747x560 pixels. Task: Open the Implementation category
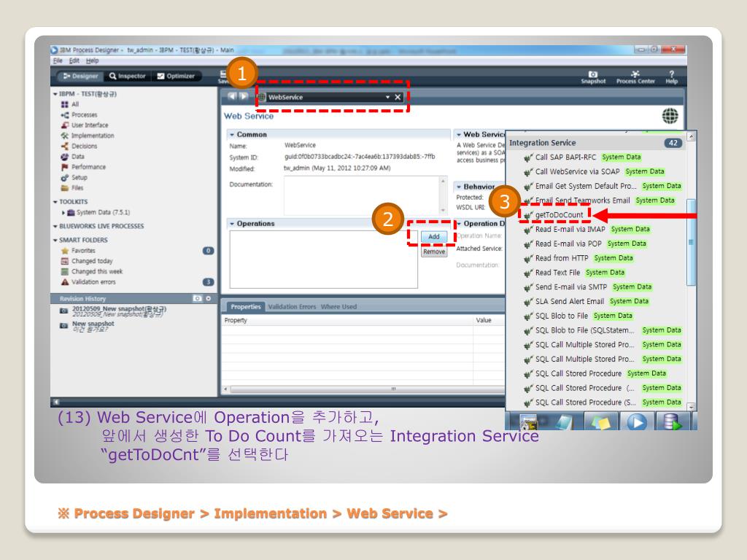coord(88,136)
